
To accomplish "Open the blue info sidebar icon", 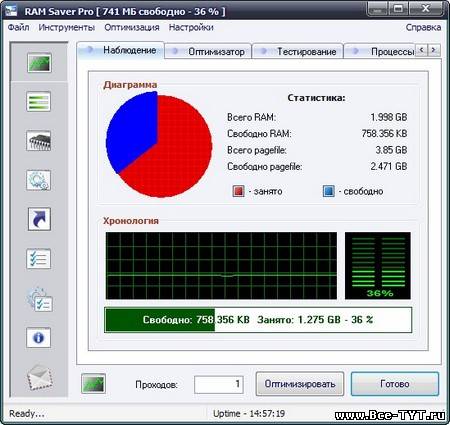I will pos(39,338).
